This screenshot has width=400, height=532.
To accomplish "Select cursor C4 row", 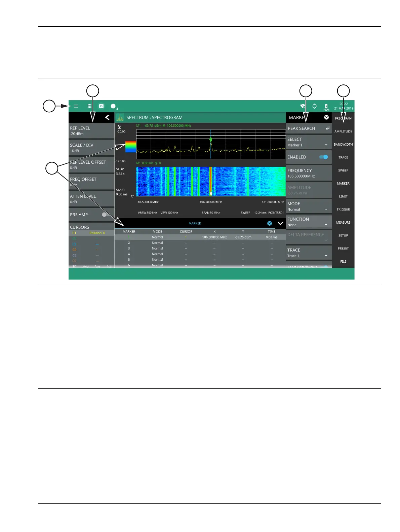I will [91, 250].
